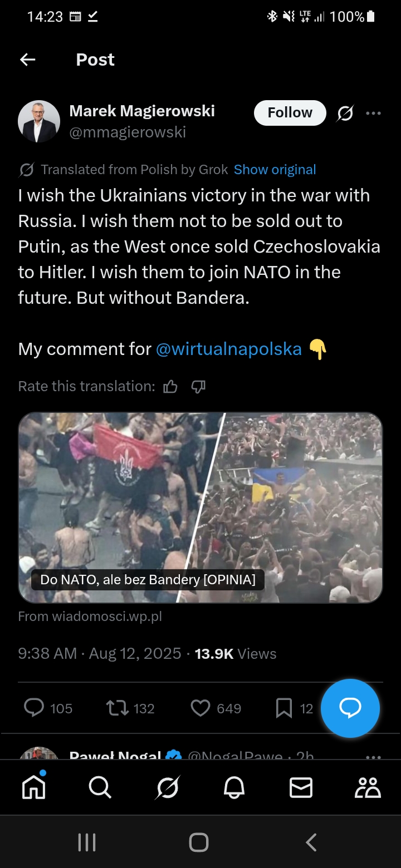Open Marek Magierowski's profile picture
Viewport: 401px width, 868px height.
(39, 121)
